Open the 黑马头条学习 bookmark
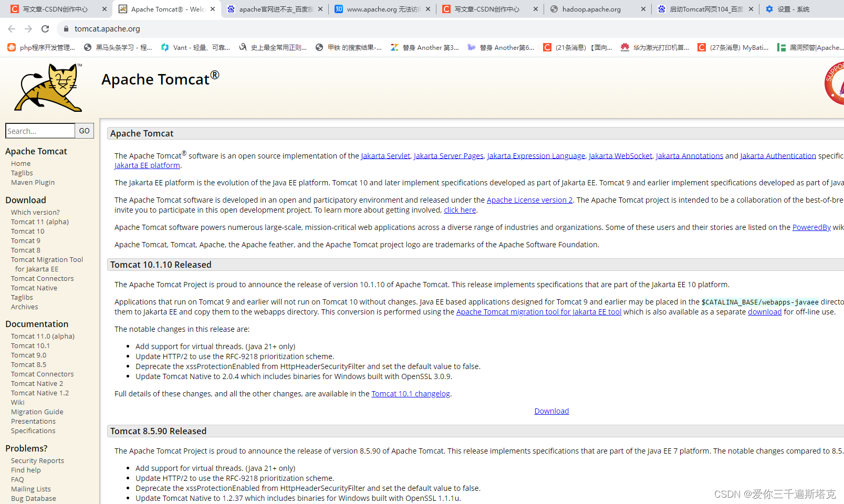This screenshot has width=844, height=504. (x=118, y=47)
